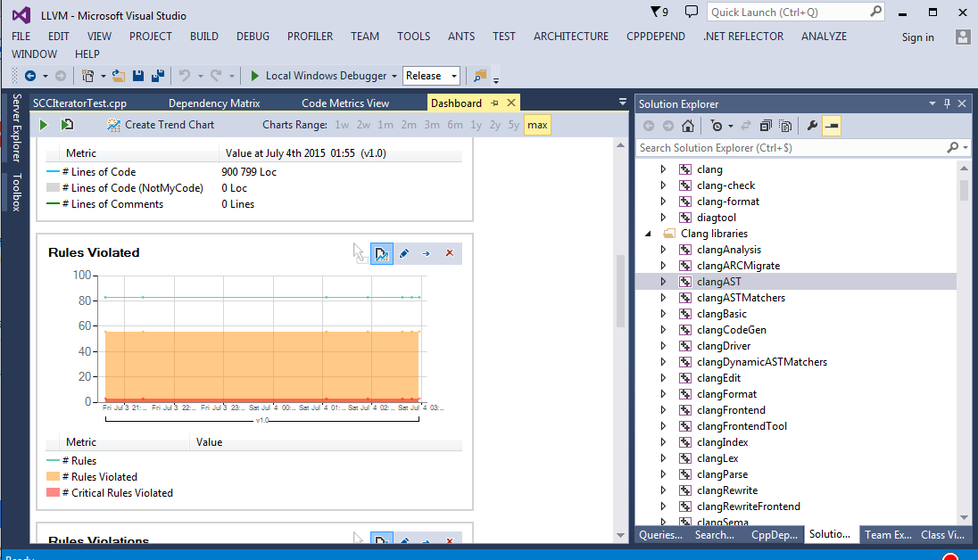Run analysis with Dashboard green play icon
978x560 pixels.
click(x=43, y=125)
